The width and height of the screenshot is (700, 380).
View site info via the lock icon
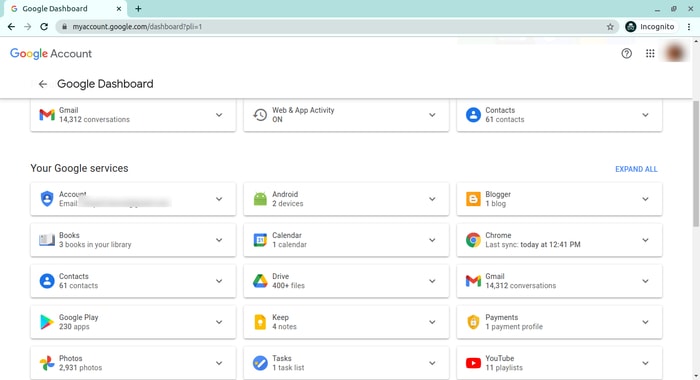[64, 27]
